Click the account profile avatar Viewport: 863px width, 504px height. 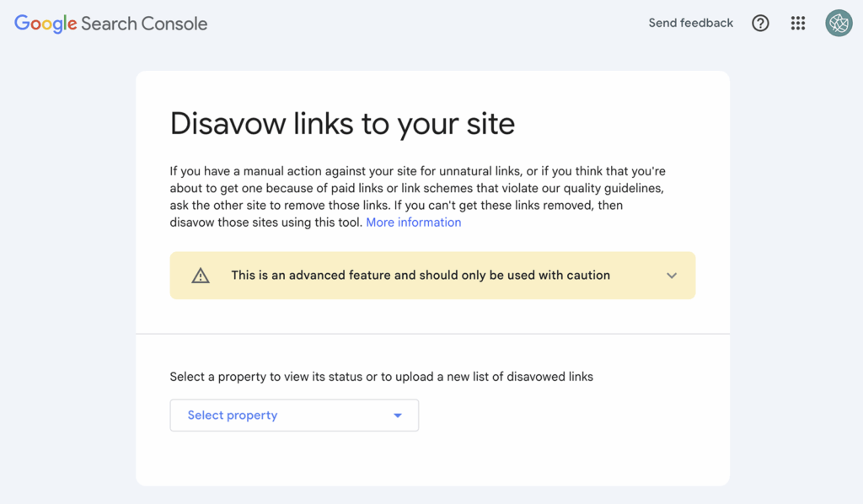pyautogui.click(x=839, y=24)
